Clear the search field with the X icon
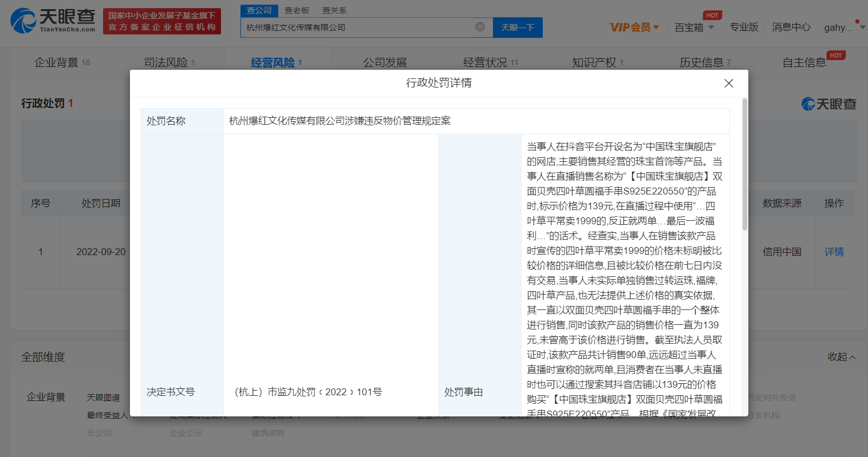The width and height of the screenshot is (868, 457). point(480,27)
